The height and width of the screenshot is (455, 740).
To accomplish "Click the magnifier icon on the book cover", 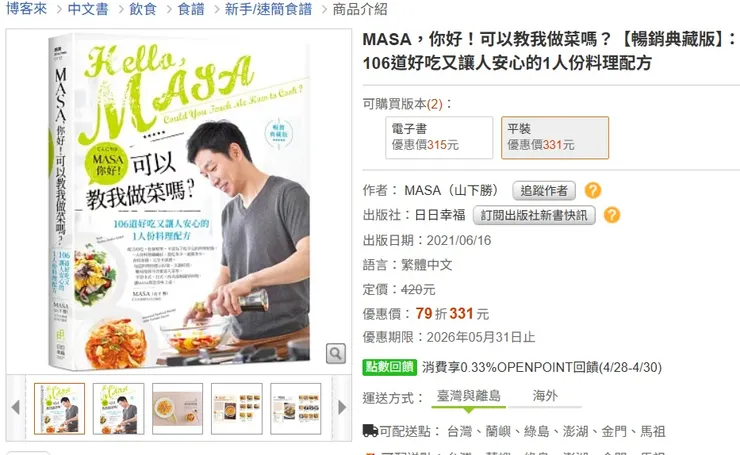I will pos(336,353).
